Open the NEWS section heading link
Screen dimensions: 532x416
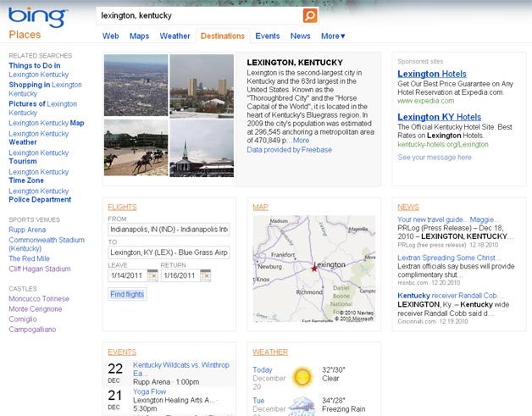point(408,207)
